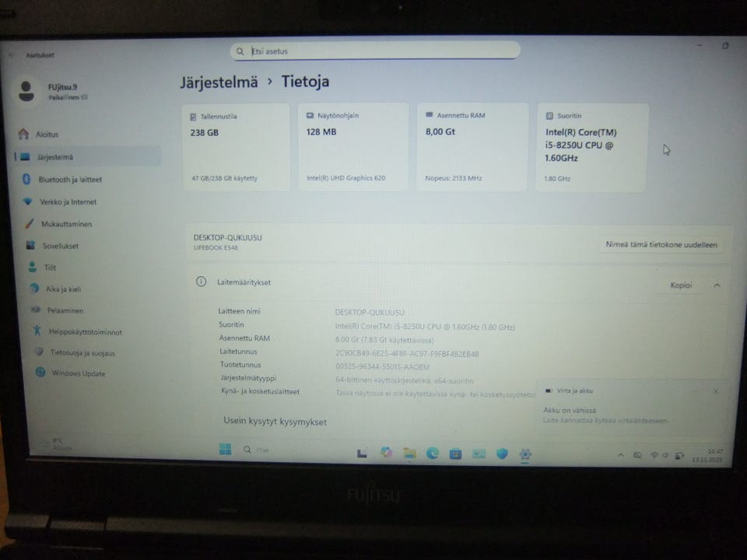Click the Usein kysytyt kysymykset heading
747x560 pixels.
tap(275, 422)
